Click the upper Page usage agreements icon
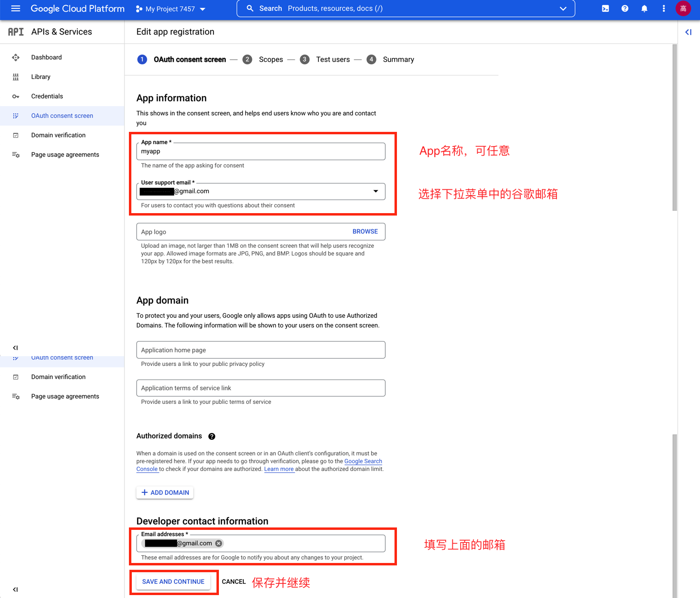 coord(16,155)
